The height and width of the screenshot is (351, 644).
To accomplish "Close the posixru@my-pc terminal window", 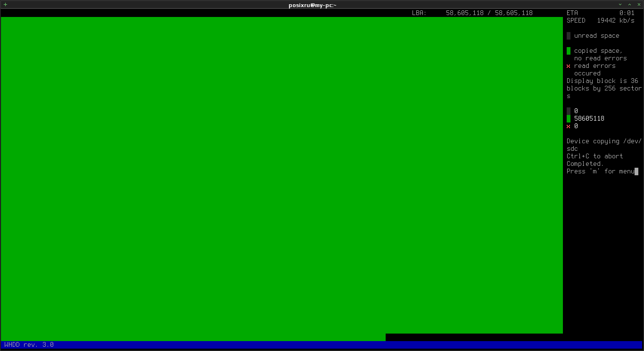I will [x=639, y=4].
